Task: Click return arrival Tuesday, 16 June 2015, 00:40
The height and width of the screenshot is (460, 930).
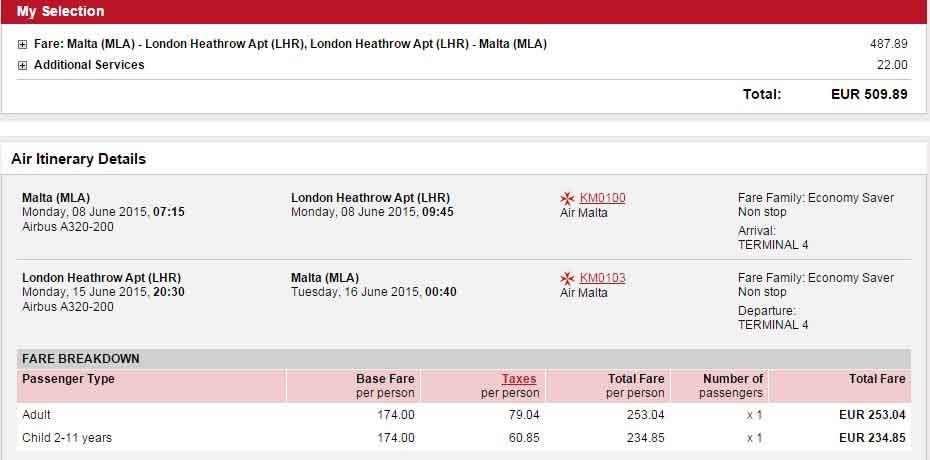Action: coord(374,292)
